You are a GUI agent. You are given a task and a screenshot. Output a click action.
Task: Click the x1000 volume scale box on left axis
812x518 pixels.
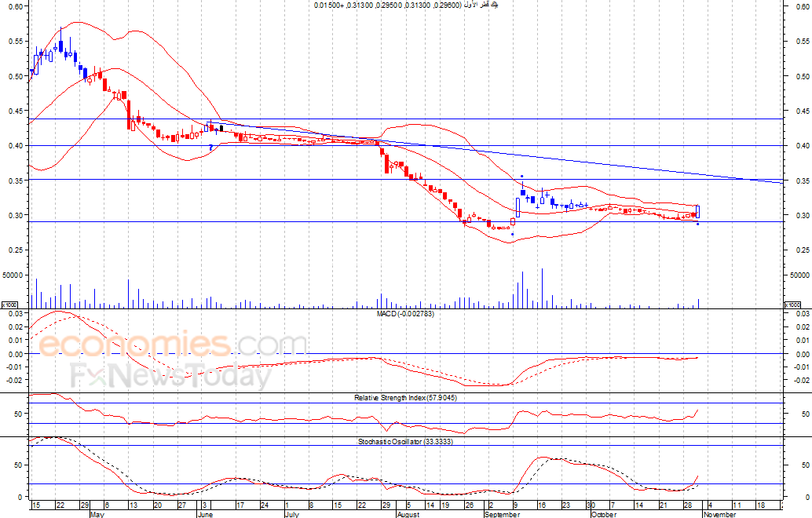tap(10, 305)
